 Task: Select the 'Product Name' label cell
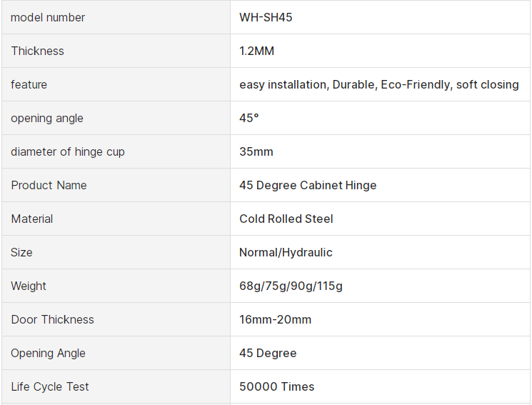click(49, 185)
